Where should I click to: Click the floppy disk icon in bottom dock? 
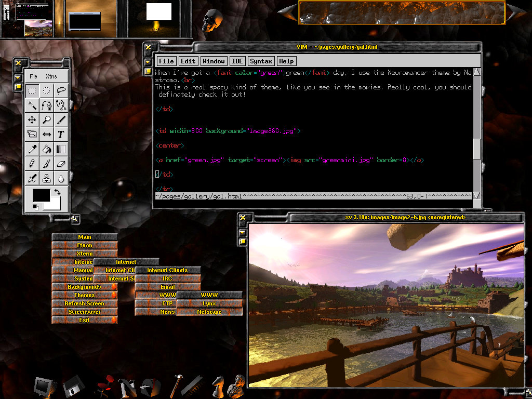click(73, 387)
